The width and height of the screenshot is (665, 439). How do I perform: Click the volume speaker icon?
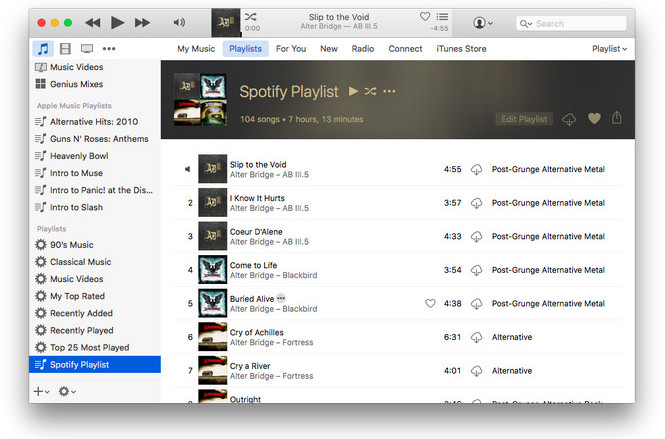tap(179, 22)
